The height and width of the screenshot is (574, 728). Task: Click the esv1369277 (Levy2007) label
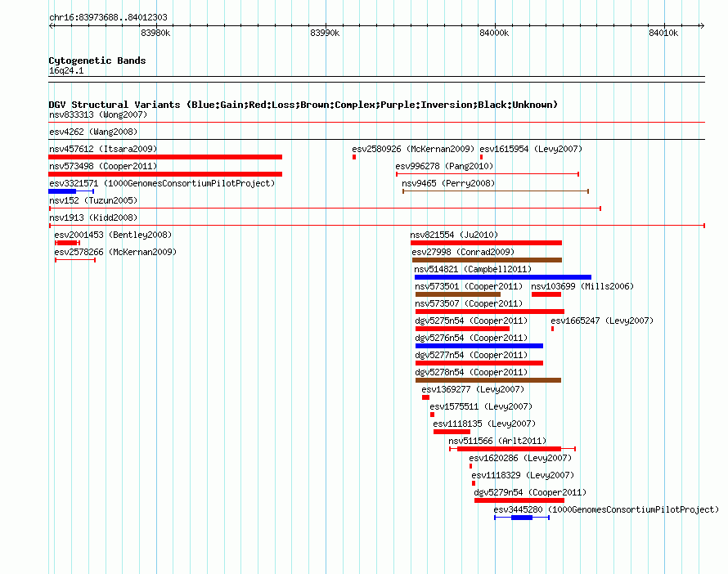click(473, 389)
